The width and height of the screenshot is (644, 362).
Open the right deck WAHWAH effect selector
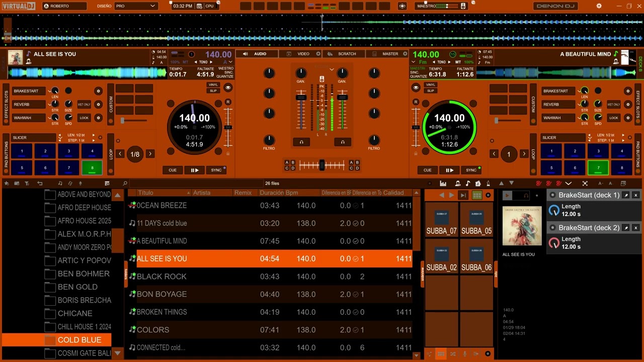(558, 118)
